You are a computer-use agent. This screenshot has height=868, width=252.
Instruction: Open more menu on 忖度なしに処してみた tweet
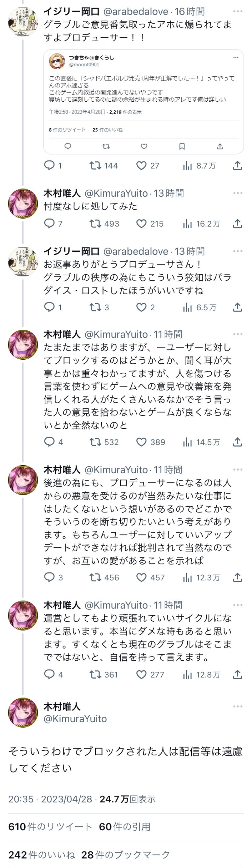238,193
